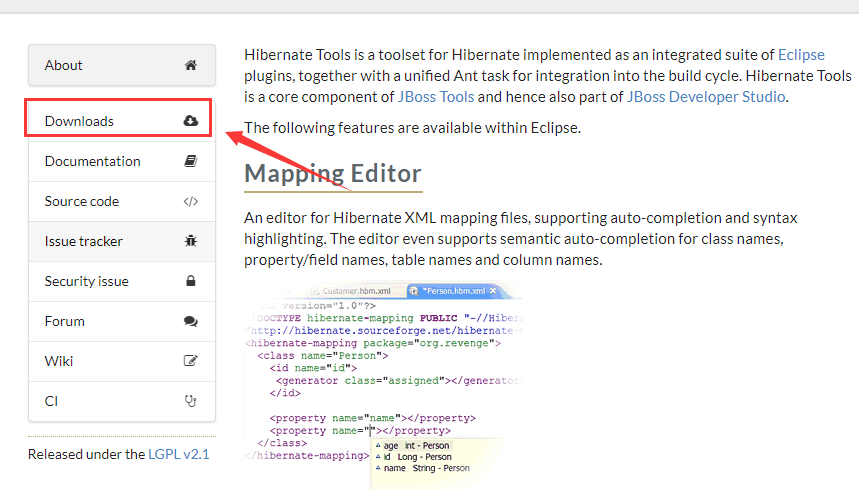
Task: Follow the JBoss Developer Studio link
Action: [x=706, y=97]
